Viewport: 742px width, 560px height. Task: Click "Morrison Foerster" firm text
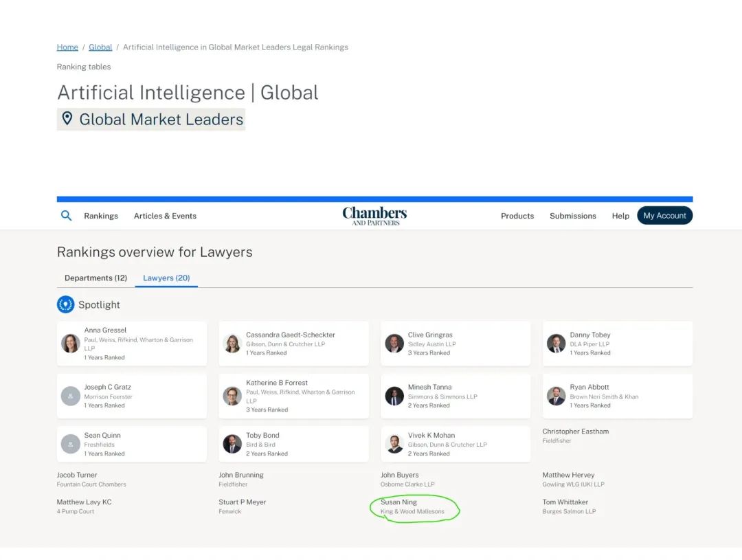point(108,396)
